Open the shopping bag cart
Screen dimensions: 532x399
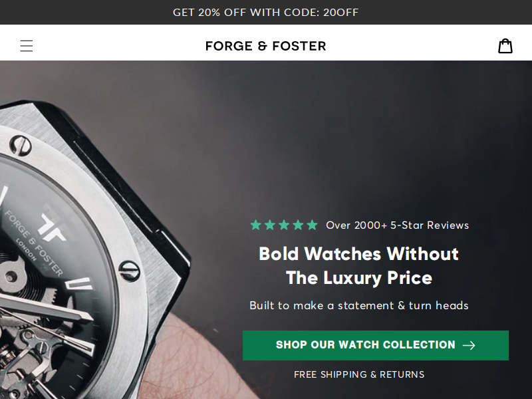click(x=505, y=46)
